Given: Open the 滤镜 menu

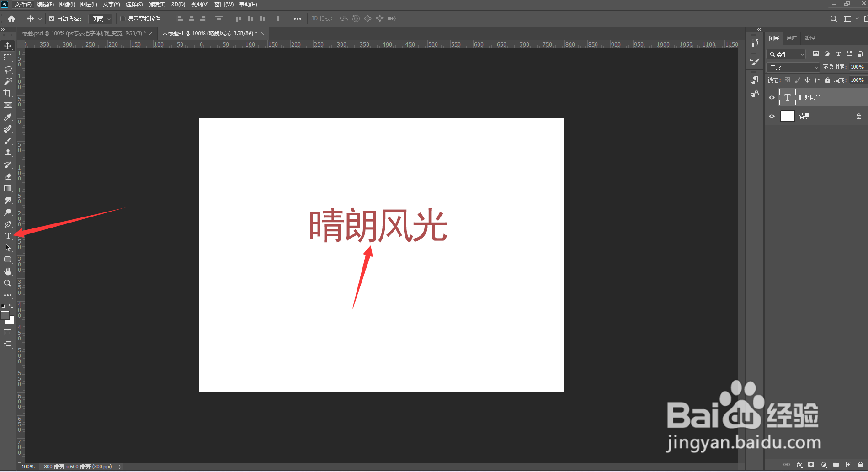Looking at the screenshot, I should tap(156, 4).
